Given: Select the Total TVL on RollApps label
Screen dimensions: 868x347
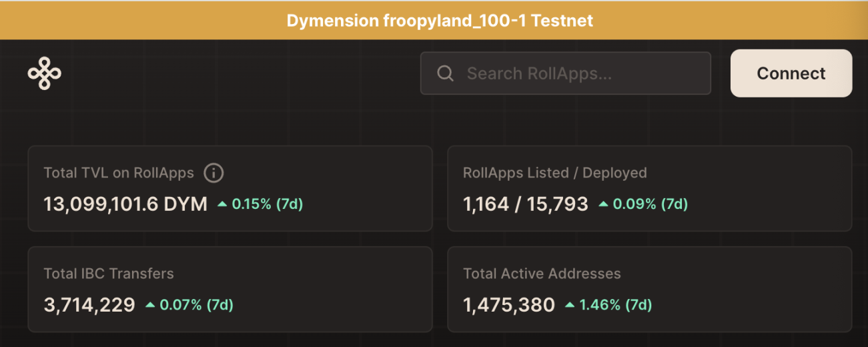Looking at the screenshot, I should click(119, 173).
